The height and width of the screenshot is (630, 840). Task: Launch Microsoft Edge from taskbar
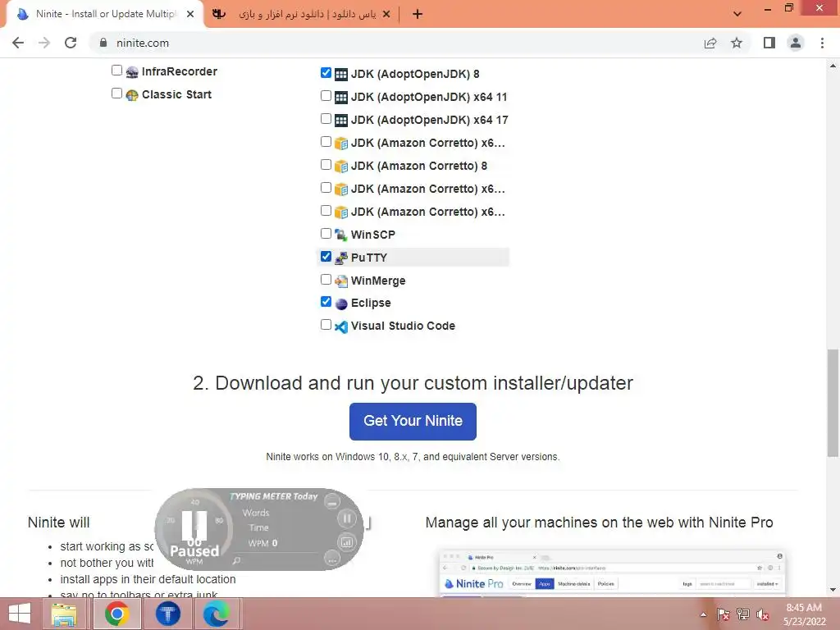coord(216,614)
